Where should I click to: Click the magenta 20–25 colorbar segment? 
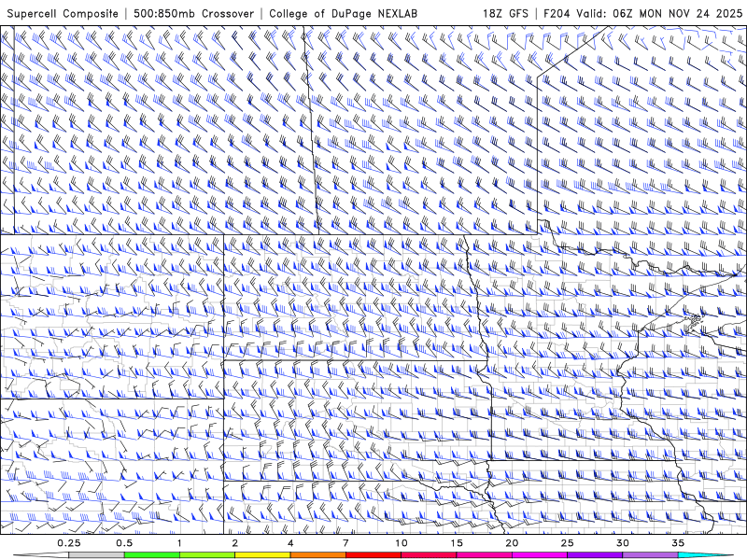[540, 555]
